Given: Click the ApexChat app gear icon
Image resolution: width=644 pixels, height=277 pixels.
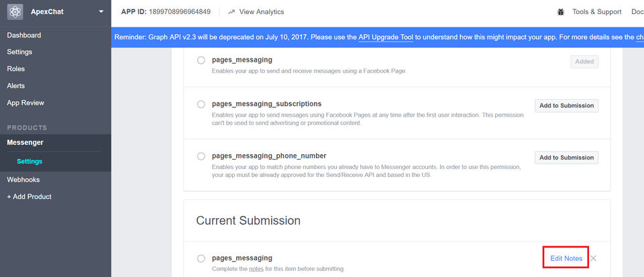Looking at the screenshot, I should pos(15,12).
